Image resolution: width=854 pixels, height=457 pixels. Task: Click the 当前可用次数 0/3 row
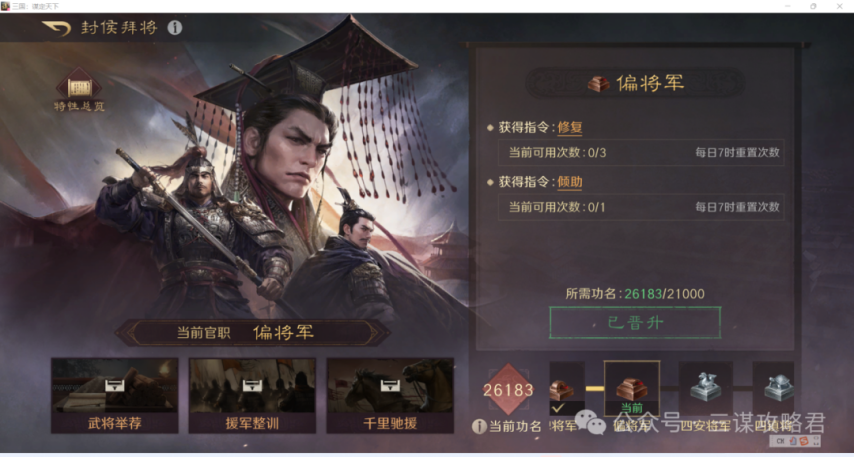tap(641, 153)
